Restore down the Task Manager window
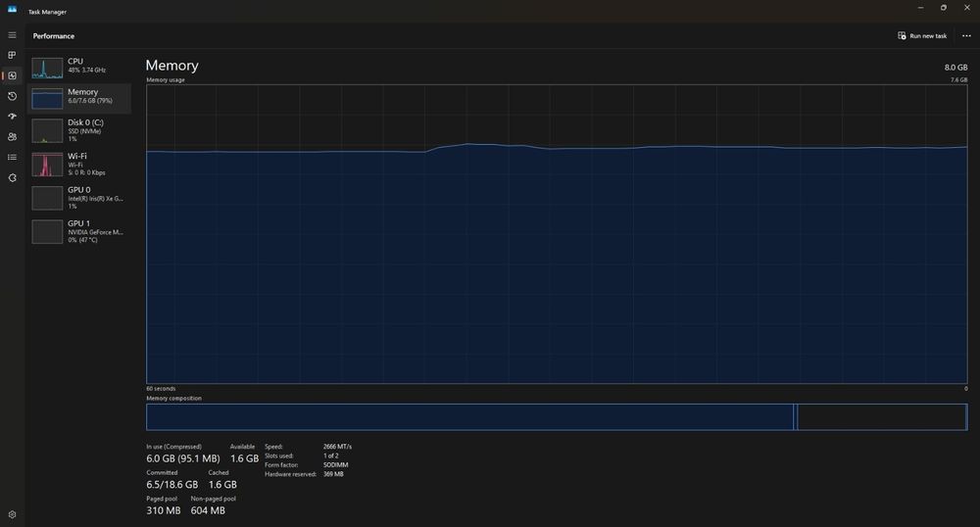 [944, 8]
